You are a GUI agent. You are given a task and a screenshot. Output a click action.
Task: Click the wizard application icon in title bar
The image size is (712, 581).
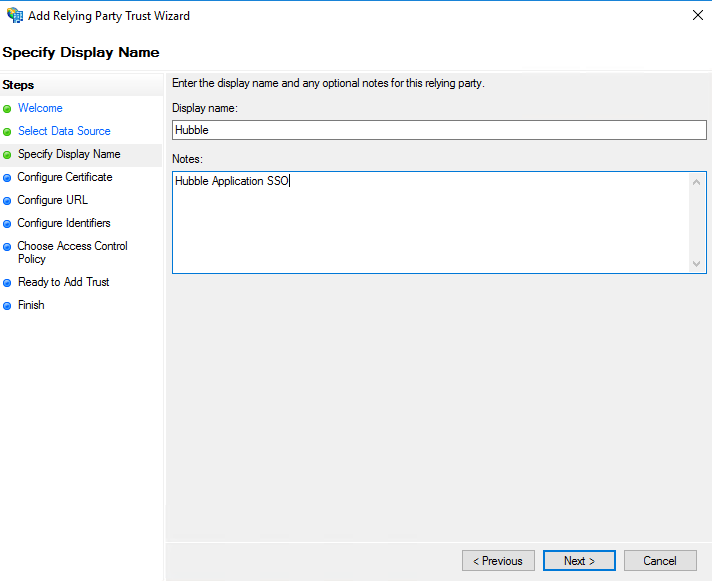pyautogui.click(x=15, y=15)
